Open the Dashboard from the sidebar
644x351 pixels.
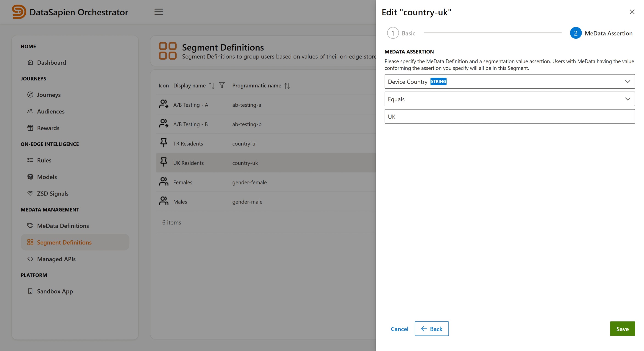pos(31,63)
